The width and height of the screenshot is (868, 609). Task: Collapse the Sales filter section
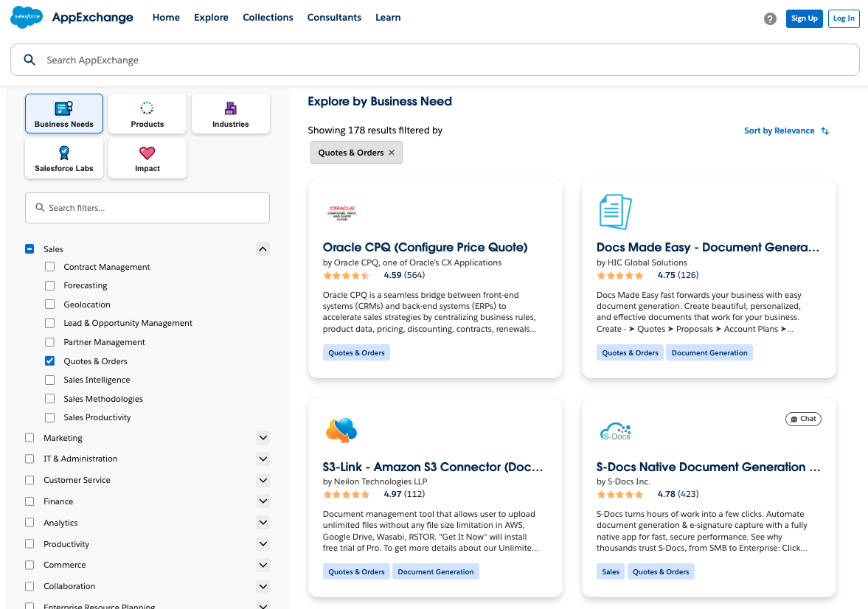tap(263, 249)
